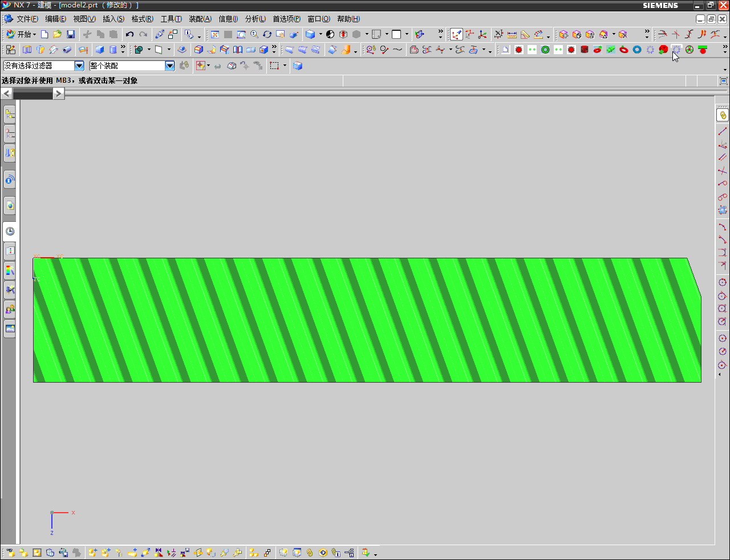Image resolution: width=730 pixels, height=560 pixels.
Task: Click the white color swatch in view toolbar
Action: tap(396, 34)
